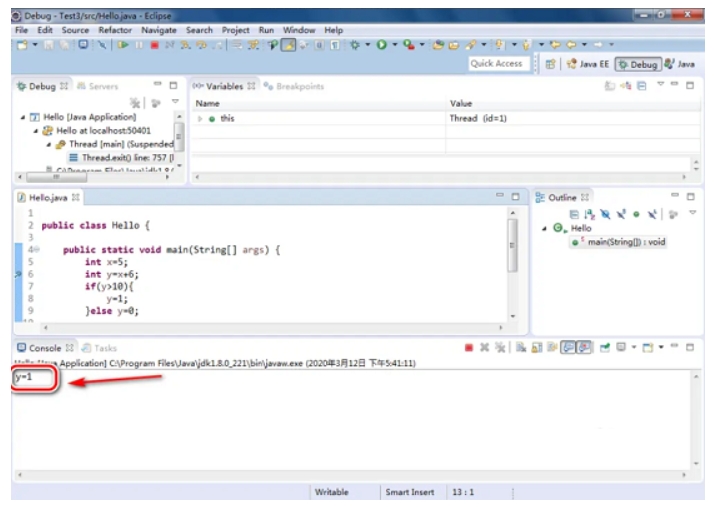
Task: Open the Java EE perspective icon
Action: coord(586,64)
